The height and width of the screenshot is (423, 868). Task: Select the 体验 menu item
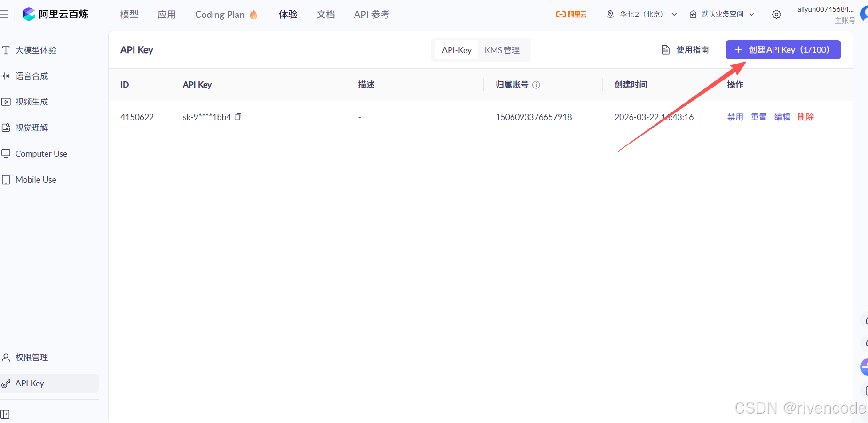click(288, 15)
